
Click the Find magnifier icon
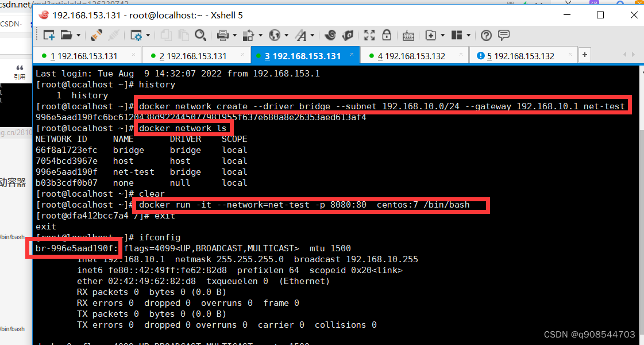point(200,36)
